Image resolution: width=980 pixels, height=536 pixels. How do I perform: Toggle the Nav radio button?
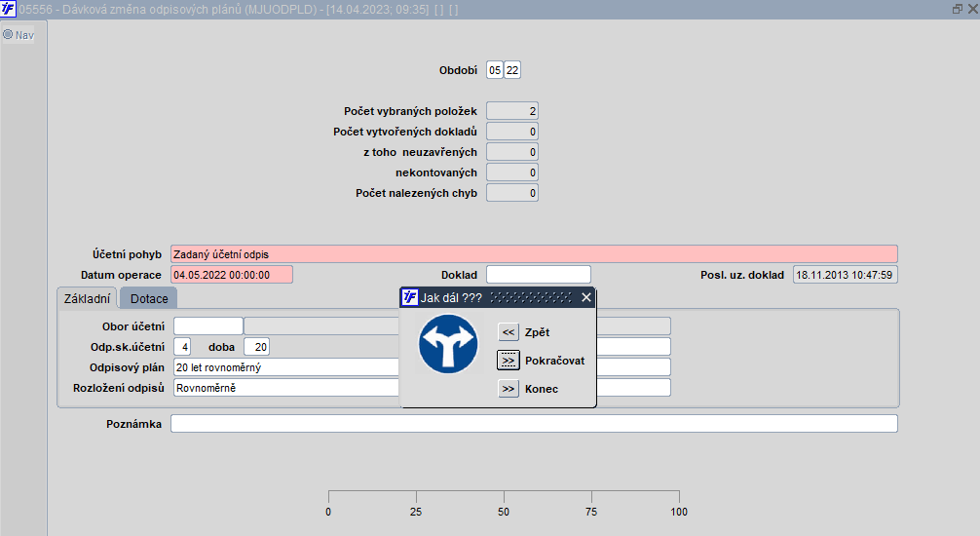click(8, 34)
